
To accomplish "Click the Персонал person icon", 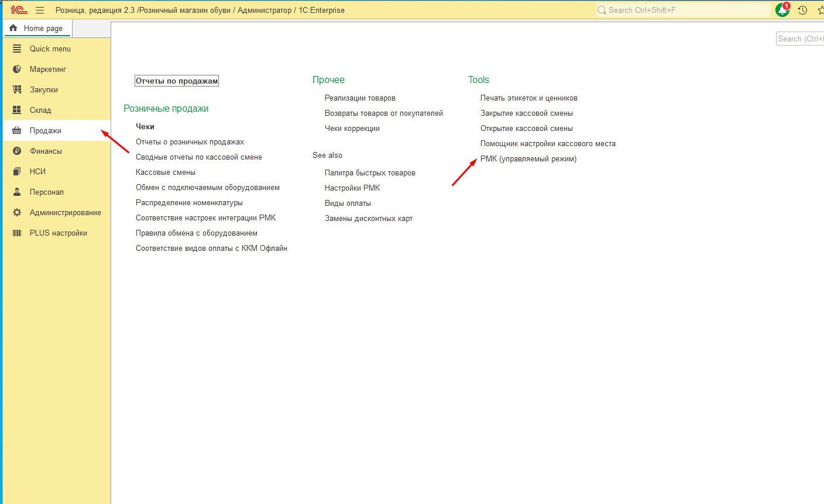I will click(x=17, y=192).
